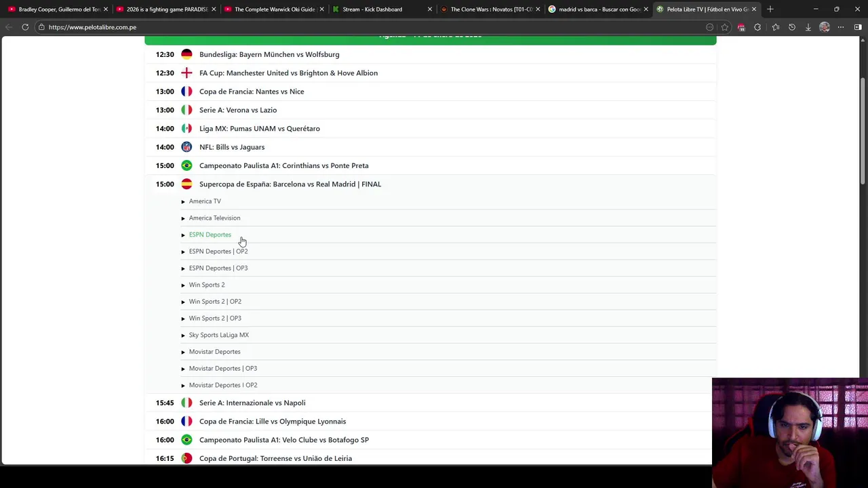Close the fighting game PARADISE tab
Viewport: 868px width, 488px height.
tap(214, 9)
